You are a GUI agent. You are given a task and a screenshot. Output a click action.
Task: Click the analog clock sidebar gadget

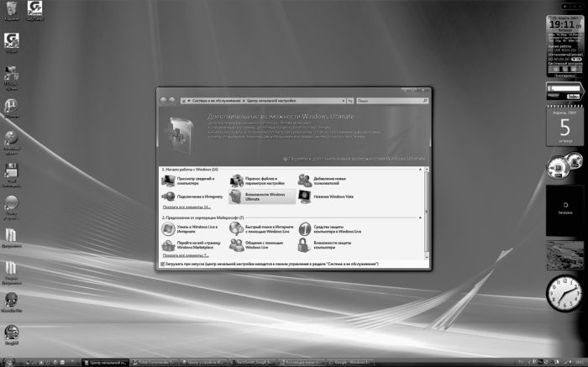point(562,294)
